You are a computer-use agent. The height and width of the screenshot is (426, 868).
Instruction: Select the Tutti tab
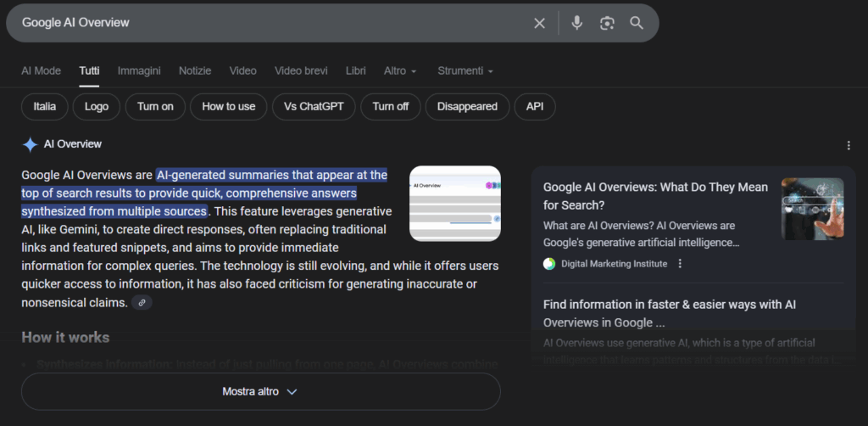click(x=89, y=71)
